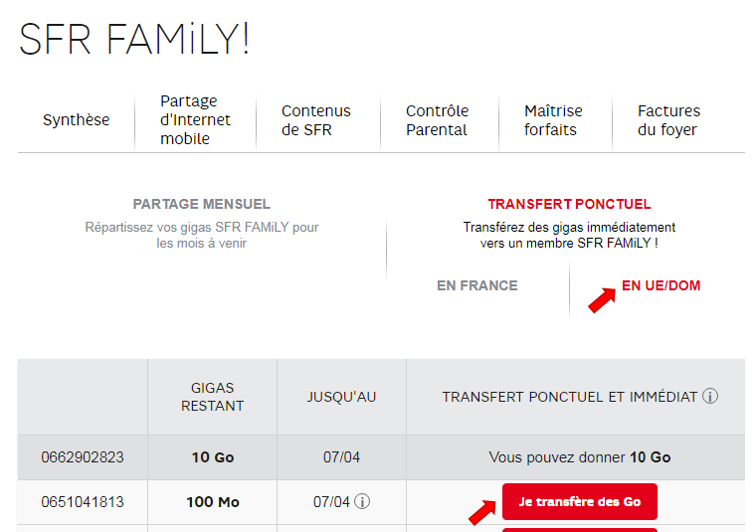The height and width of the screenshot is (532, 756).
Task: Click info icon beside Transfert ponctuel et immédiat
Action: click(x=709, y=396)
